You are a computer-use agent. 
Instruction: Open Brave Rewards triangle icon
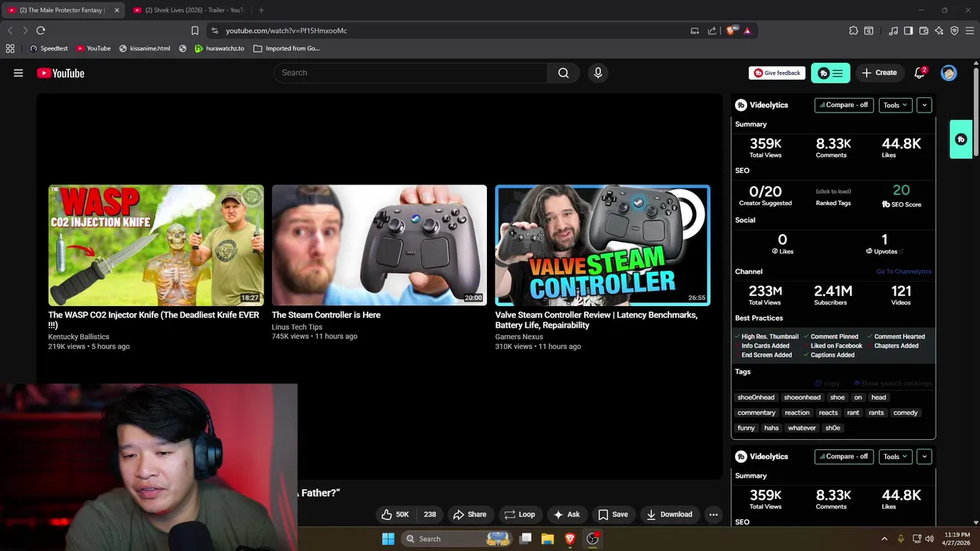pyautogui.click(x=747, y=31)
